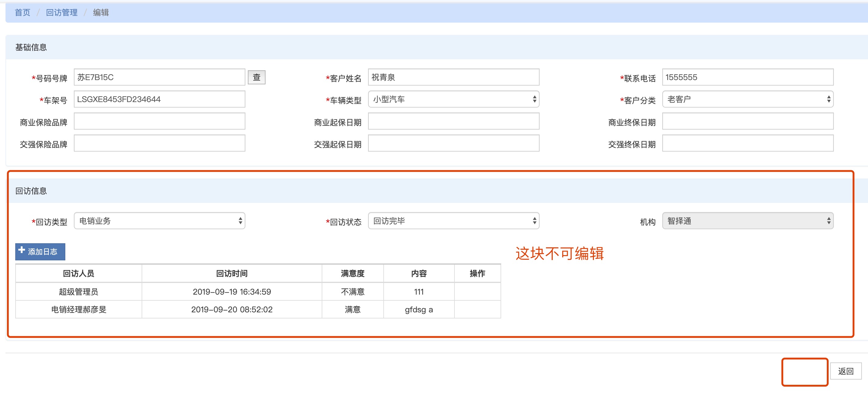The width and height of the screenshot is (868, 393).
Task: Click the 查 lookup button beside plate number
Action: coord(256,77)
